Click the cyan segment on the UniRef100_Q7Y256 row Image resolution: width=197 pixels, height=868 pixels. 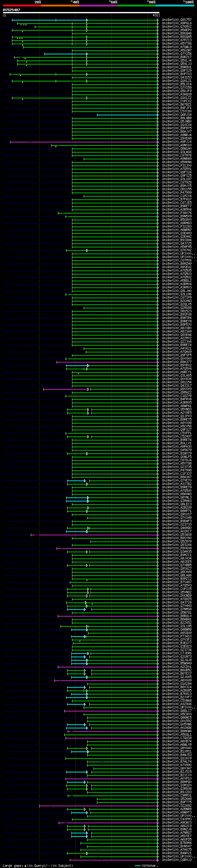tap(66, 54)
